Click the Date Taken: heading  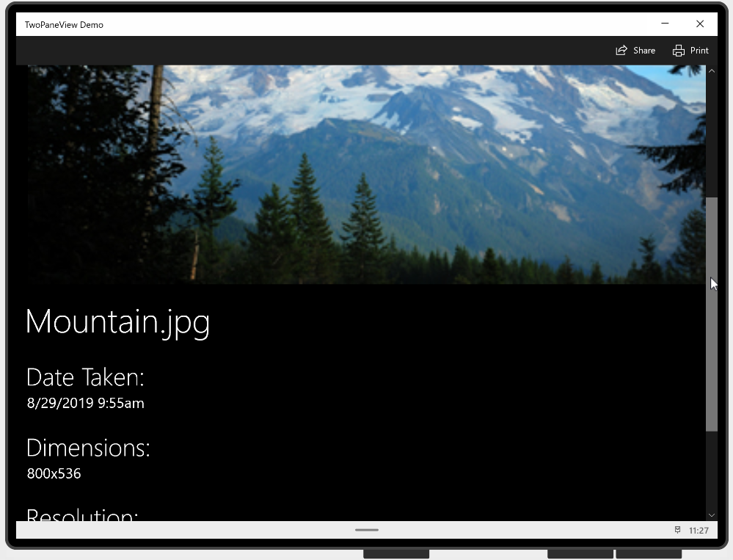(x=85, y=377)
